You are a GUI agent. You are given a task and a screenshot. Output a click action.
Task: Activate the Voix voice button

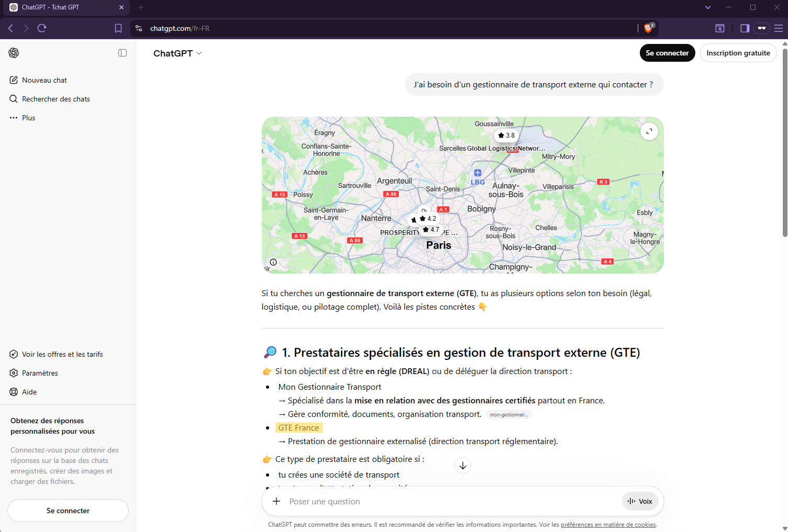click(x=640, y=501)
